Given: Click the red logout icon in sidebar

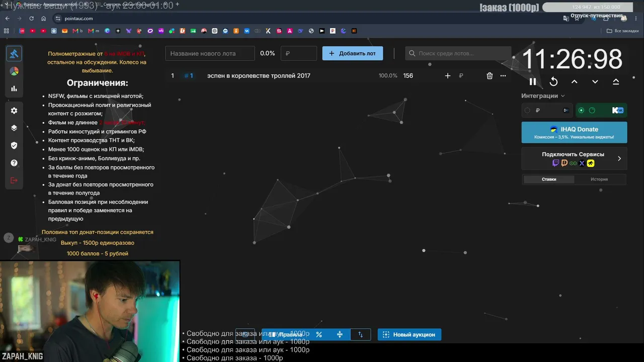Looking at the screenshot, I should pyautogui.click(x=14, y=180).
